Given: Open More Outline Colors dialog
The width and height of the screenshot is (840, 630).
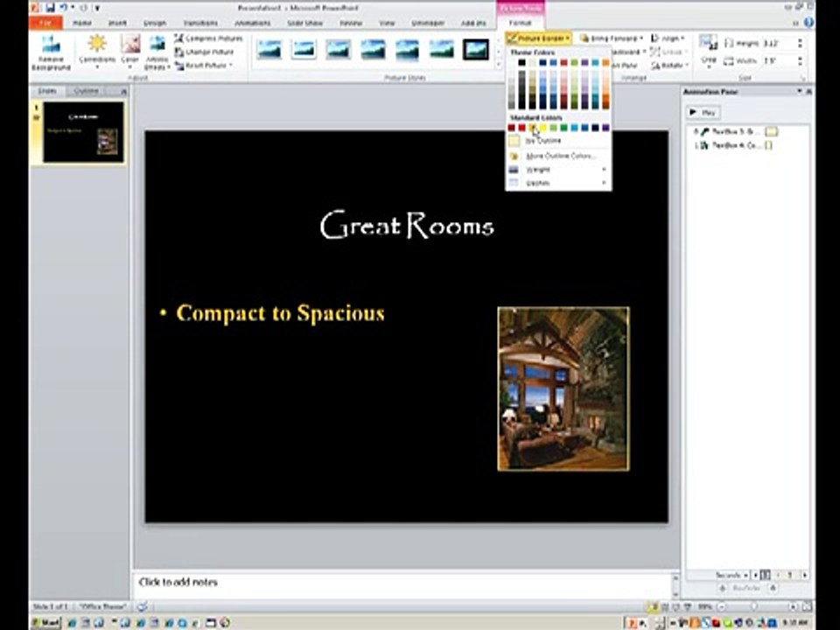Looking at the screenshot, I should 557,156.
